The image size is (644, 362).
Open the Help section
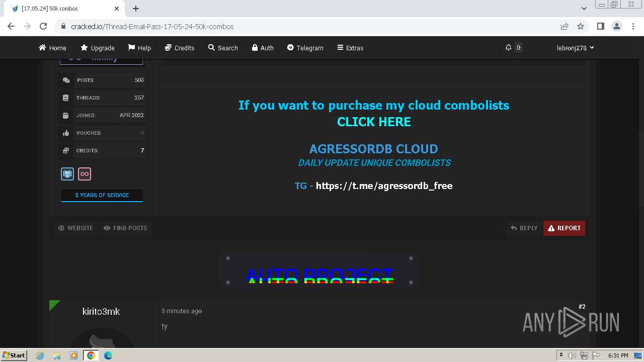(139, 48)
